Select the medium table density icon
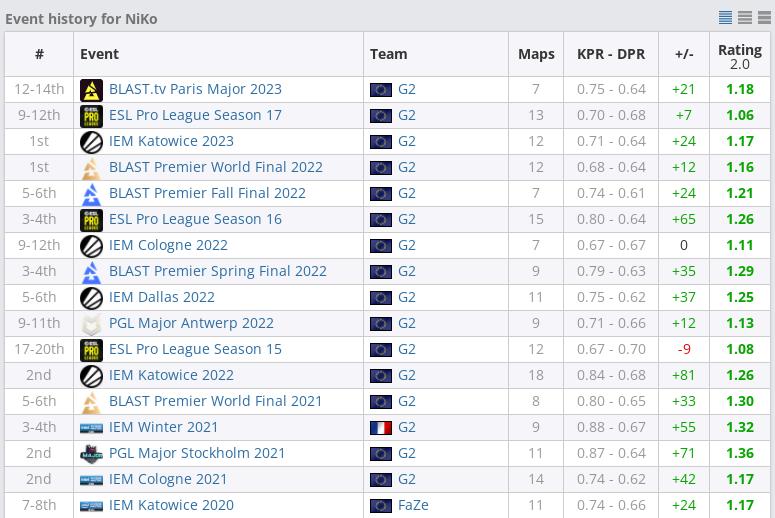This screenshot has width=775, height=518. (x=745, y=17)
